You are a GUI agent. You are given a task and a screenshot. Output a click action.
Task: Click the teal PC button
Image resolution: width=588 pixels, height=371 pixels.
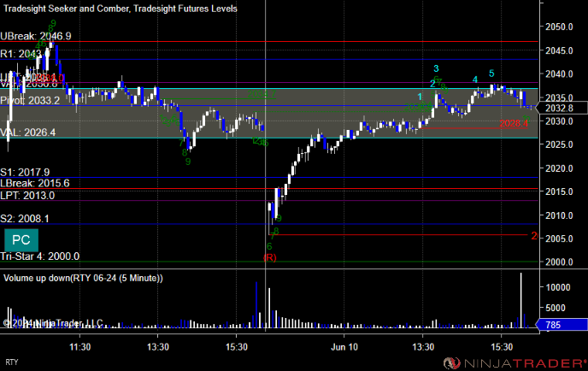[x=21, y=240]
